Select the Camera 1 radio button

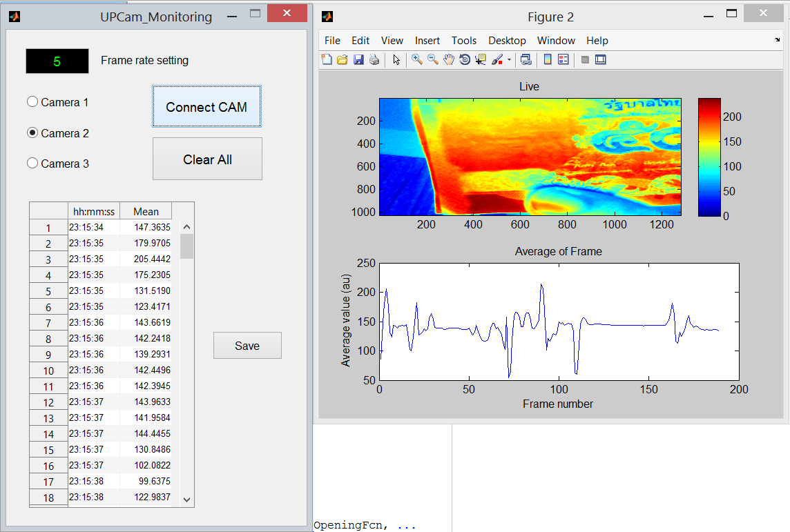pyautogui.click(x=32, y=101)
